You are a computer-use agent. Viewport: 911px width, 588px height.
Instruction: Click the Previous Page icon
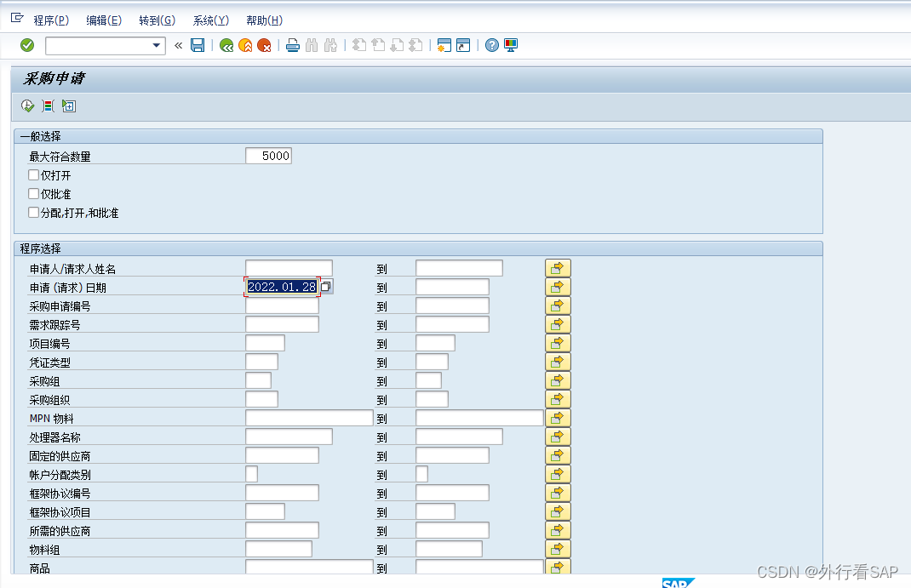(378, 45)
